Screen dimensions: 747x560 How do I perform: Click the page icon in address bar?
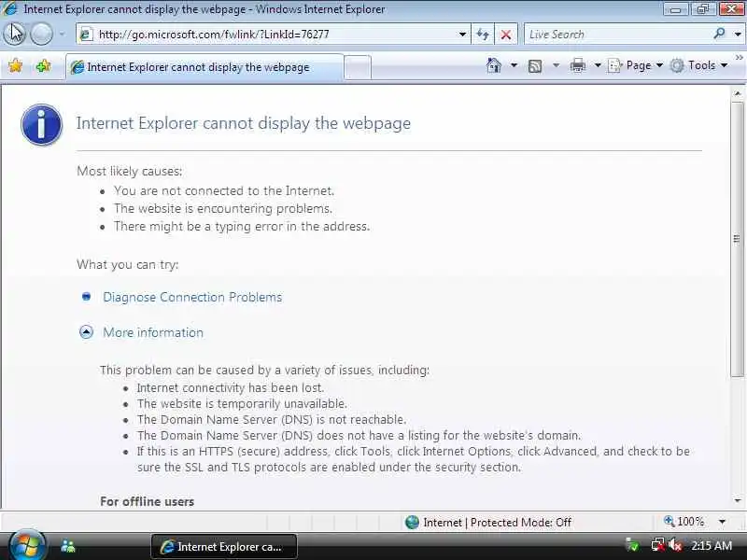click(86, 35)
